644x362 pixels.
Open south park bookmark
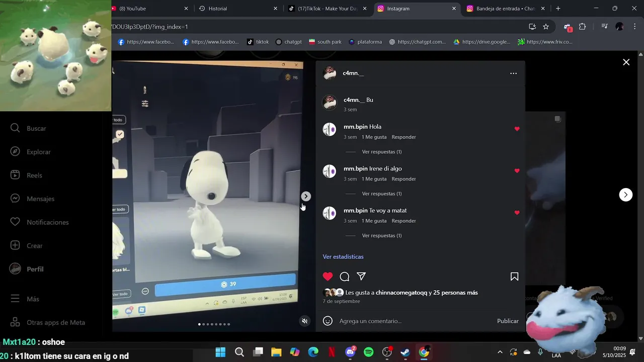(325, 42)
